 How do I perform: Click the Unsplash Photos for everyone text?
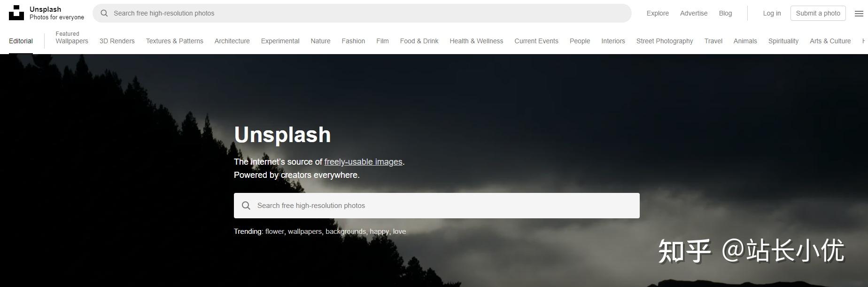pyautogui.click(x=57, y=13)
